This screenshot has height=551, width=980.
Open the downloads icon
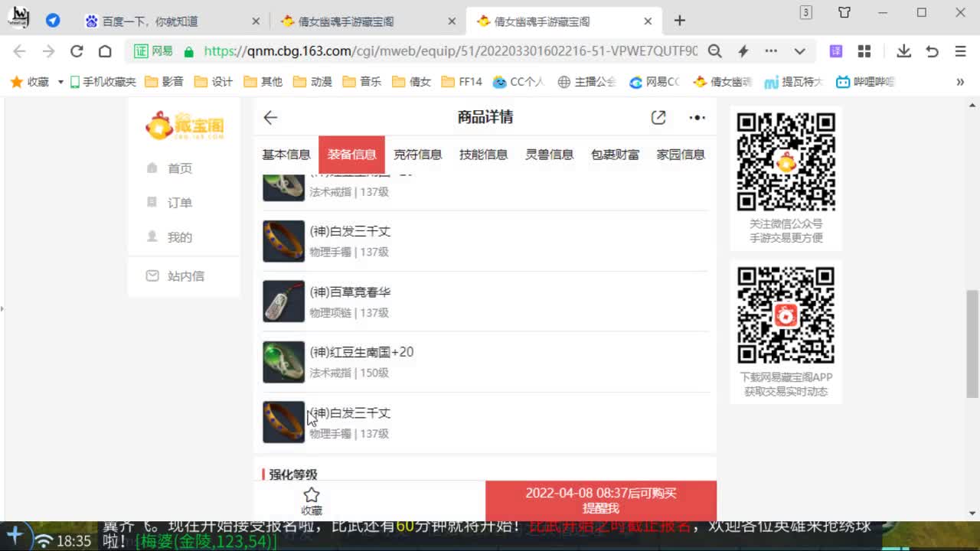(903, 51)
